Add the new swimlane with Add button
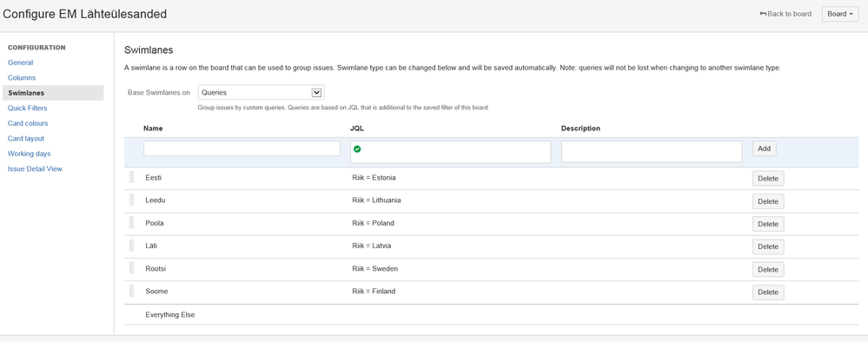Image resolution: width=868 pixels, height=342 pixels. [764, 148]
